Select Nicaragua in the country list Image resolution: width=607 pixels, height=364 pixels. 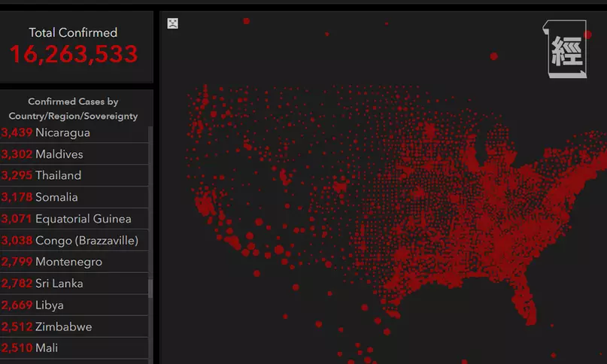pos(74,132)
